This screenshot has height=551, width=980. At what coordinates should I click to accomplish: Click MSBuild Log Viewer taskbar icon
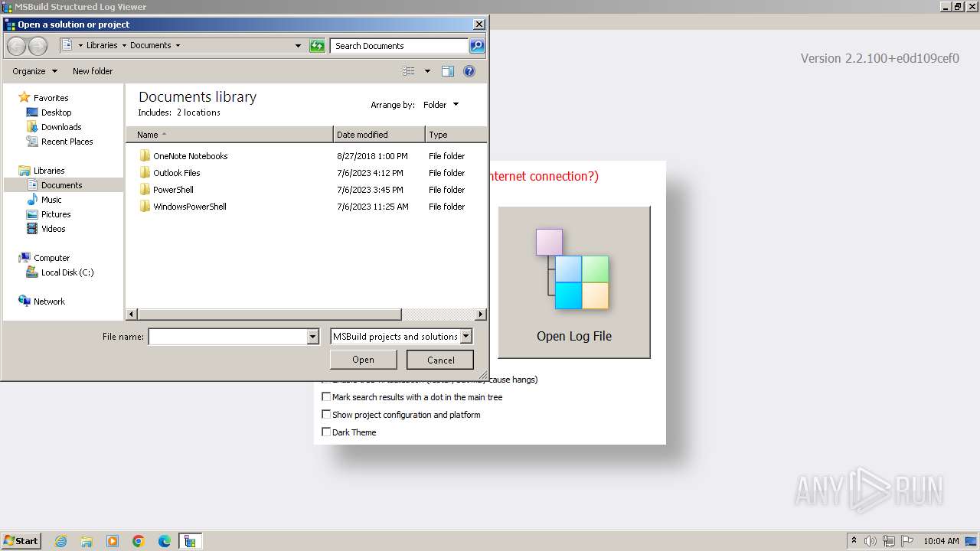(x=190, y=541)
